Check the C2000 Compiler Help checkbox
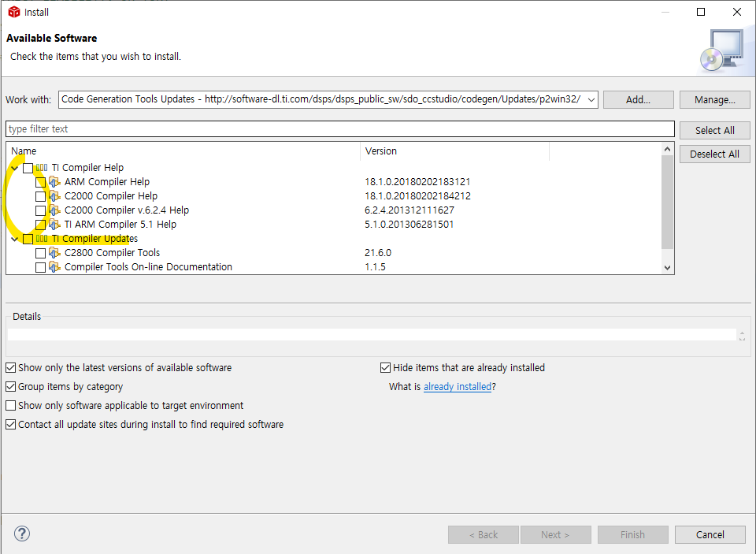Image resolution: width=756 pixels, height=554 pixels. point(40,196)
